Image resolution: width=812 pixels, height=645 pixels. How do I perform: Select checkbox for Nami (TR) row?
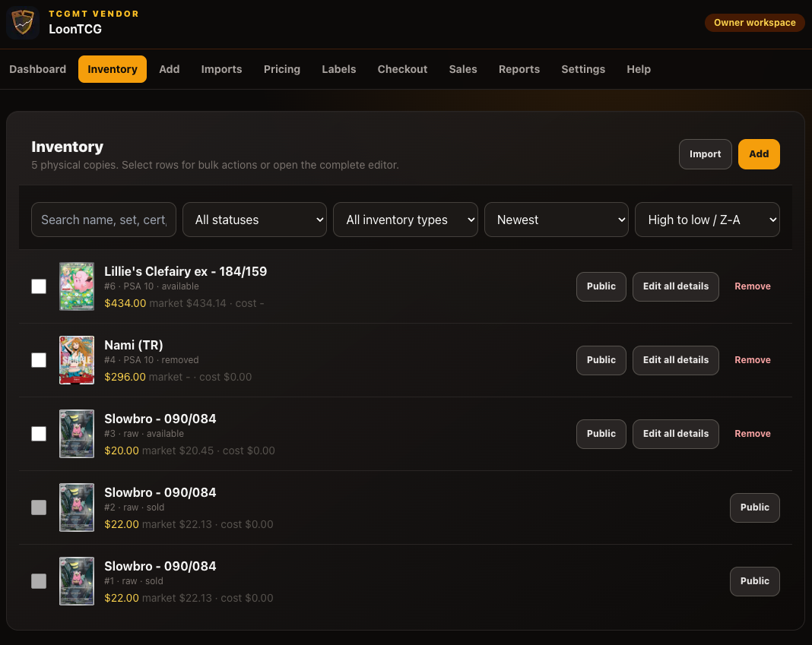39,360
